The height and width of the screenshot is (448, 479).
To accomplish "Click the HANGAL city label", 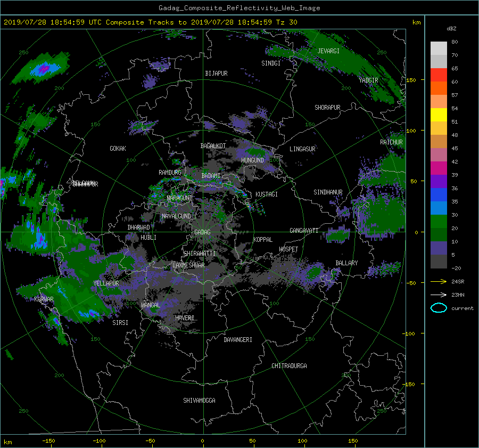I will [151, 305].
